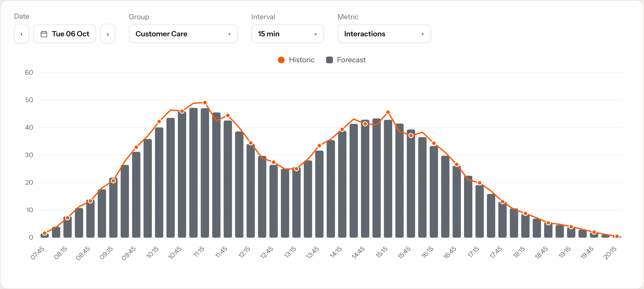Viewport: 644px width, 289px height.
Task: Toggle the Forecast legend series
Action: click(x=346, y=60)
